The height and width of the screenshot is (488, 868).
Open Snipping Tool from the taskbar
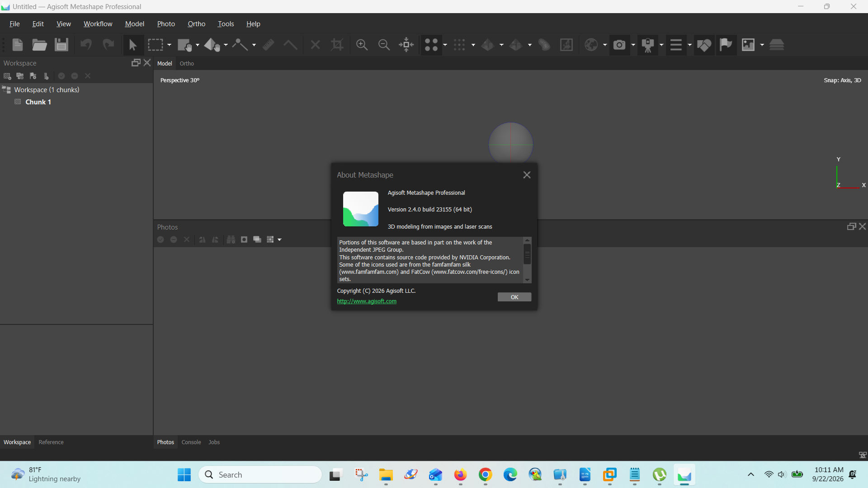[361, 475]
